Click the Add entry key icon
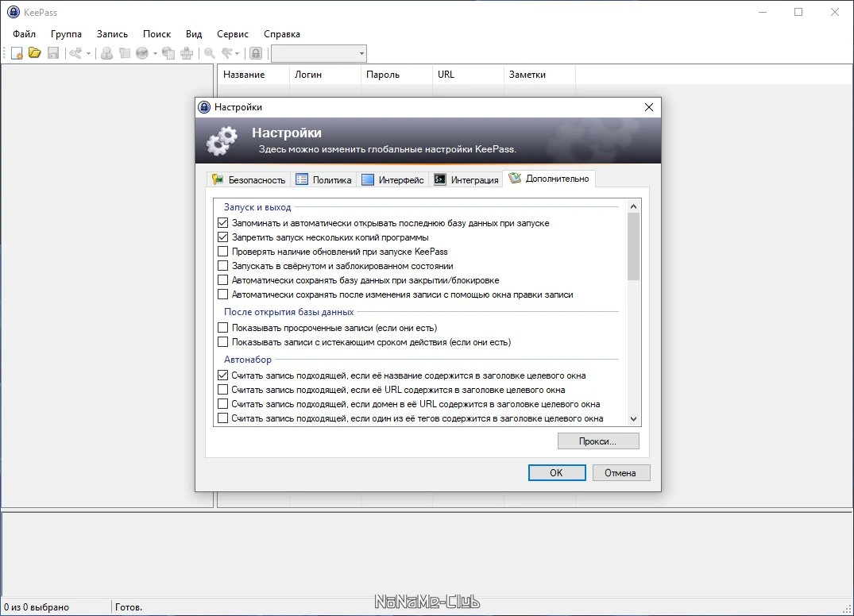The height and width of the screenshot is (616, 854). click(x=75, y=52)
